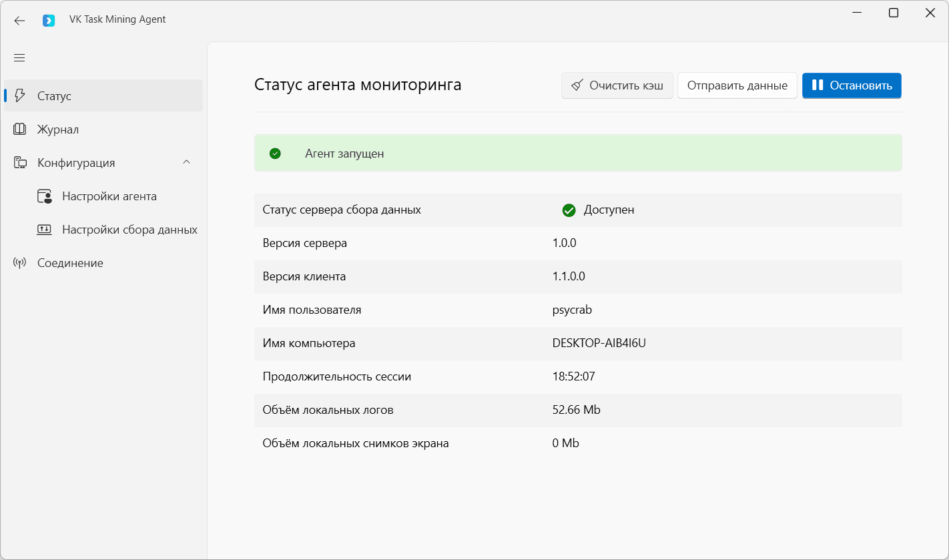Click Объём локальных снимков экрана label

click(356, 443)
